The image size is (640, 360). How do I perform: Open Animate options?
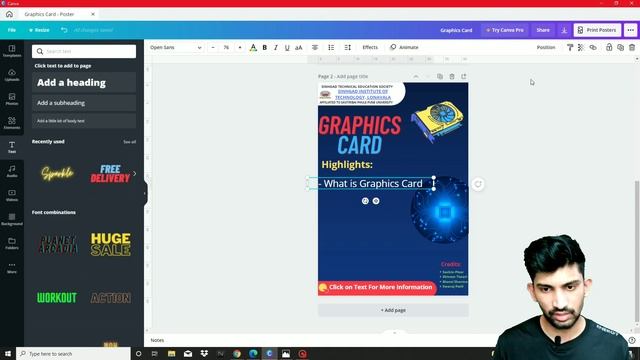point(404,47)
